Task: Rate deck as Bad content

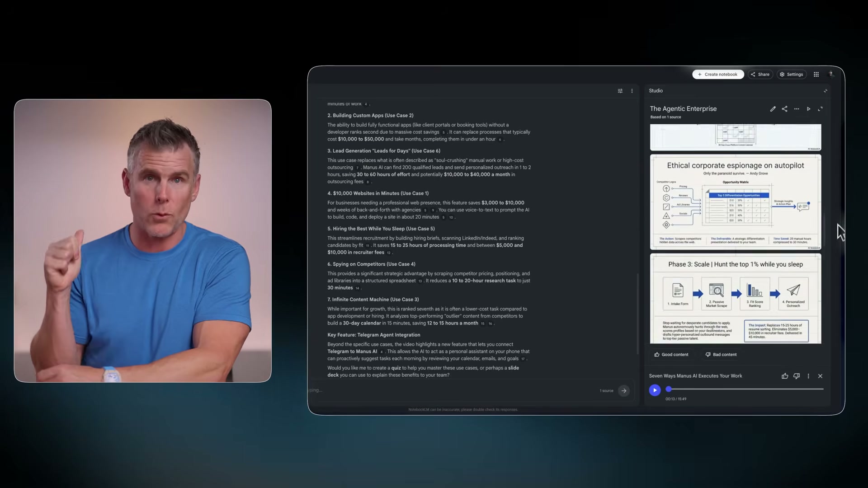Action: coord(721,355)
